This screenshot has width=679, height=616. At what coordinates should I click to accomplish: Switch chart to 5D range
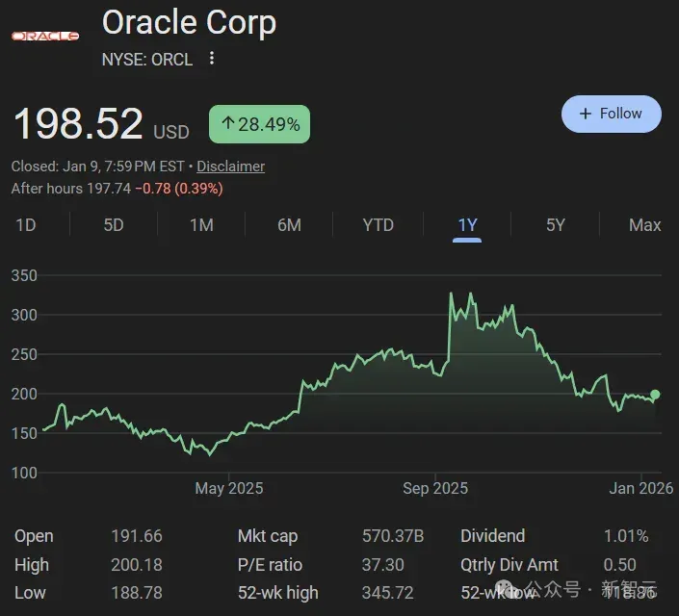pos(114,225)
